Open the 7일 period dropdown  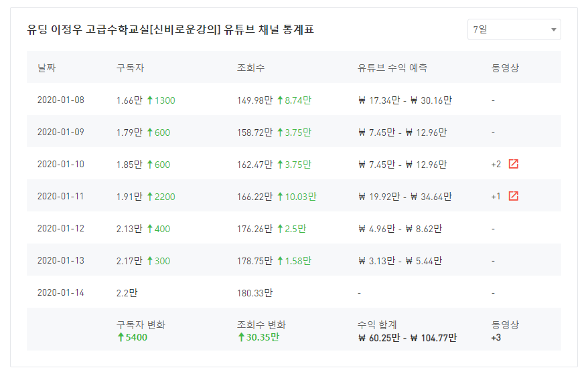click(514, 29)
